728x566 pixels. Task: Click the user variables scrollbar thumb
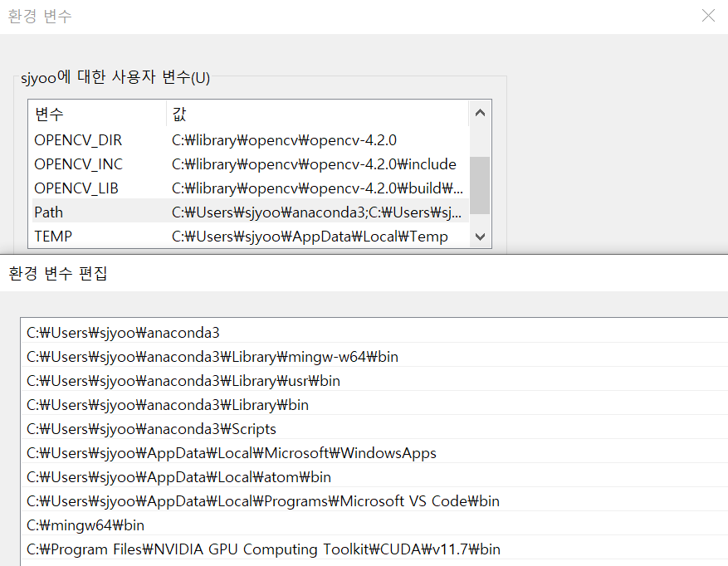[x=480, y=185]
